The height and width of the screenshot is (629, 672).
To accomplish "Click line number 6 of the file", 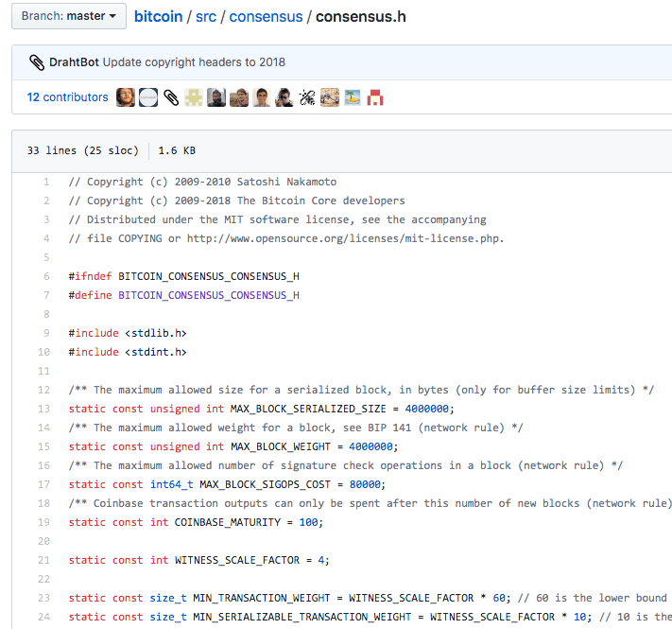I will [46, 276].
